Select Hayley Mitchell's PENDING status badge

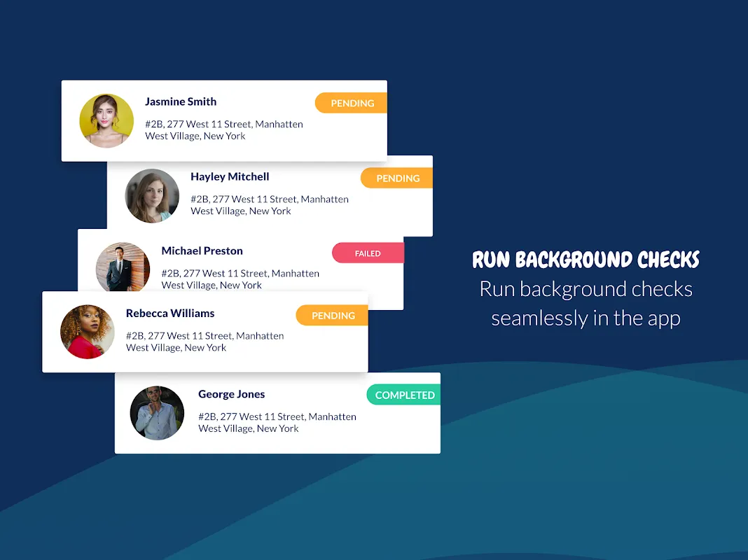click(x=397, y=178)
